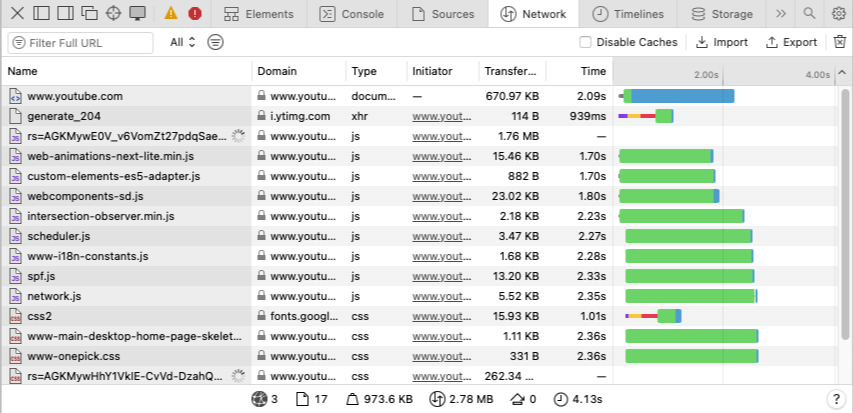The width and height of the screenshot is (853, 413).
Task: Show warnings via yellow triangle icon
Action: (x=171, y=13)
